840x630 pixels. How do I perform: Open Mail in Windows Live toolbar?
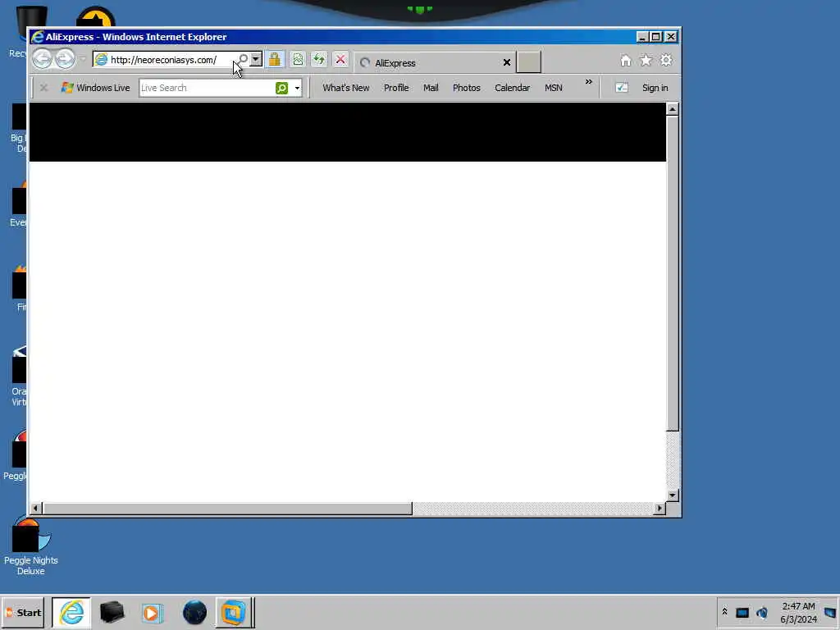point(431,88)
